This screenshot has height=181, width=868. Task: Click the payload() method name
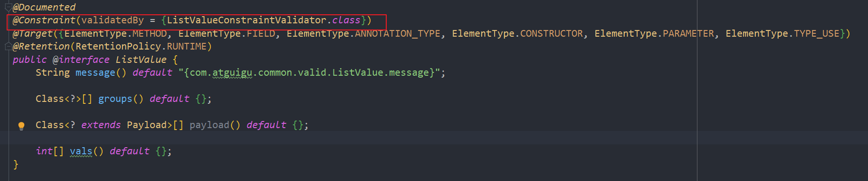click(210, 125)
